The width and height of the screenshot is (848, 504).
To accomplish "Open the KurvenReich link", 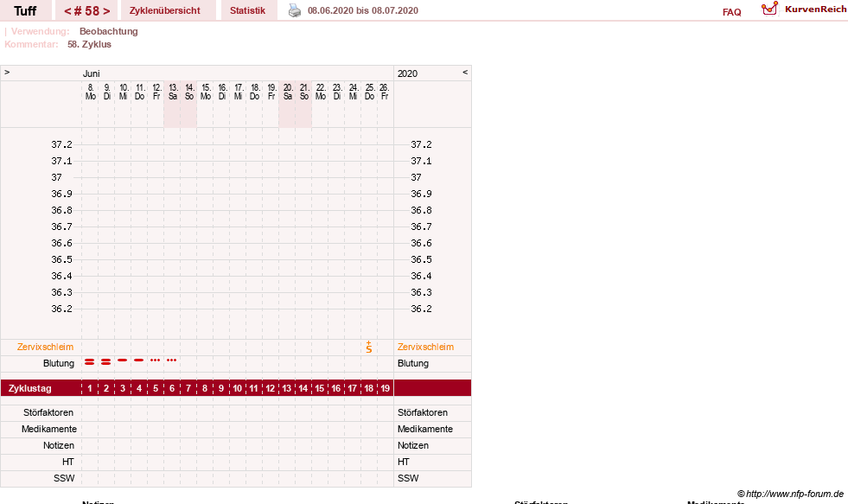I will [x=815, y=10].
